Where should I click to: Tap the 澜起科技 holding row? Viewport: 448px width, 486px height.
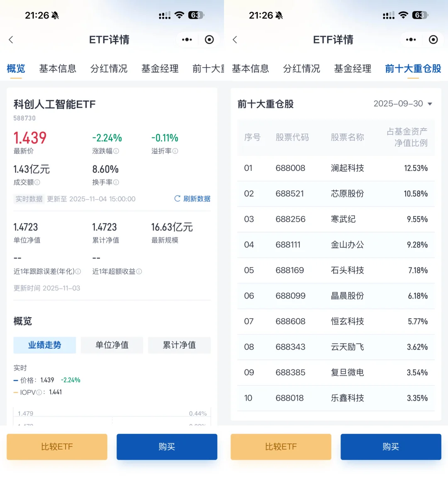pos(336,168)
